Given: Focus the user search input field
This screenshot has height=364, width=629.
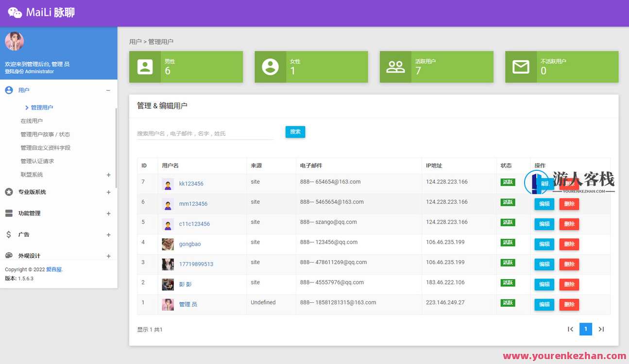Looking at the screenshot, I should click(205, 133).
